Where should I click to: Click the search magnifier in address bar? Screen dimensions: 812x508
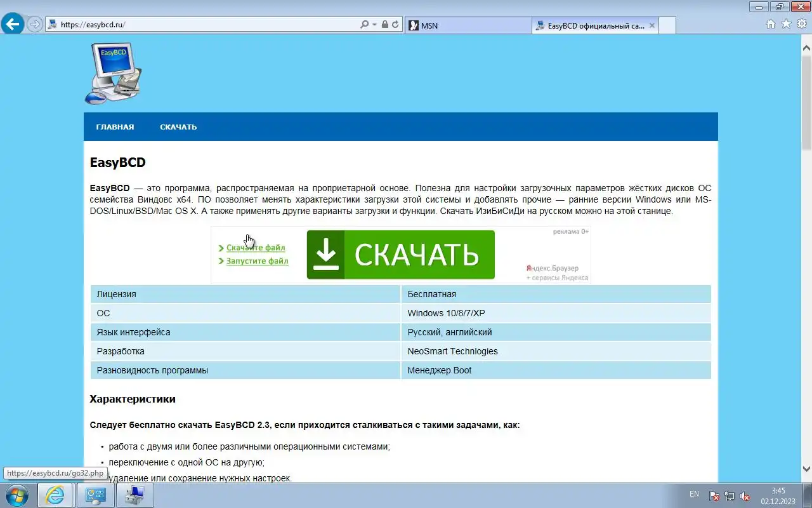(364, 25)
